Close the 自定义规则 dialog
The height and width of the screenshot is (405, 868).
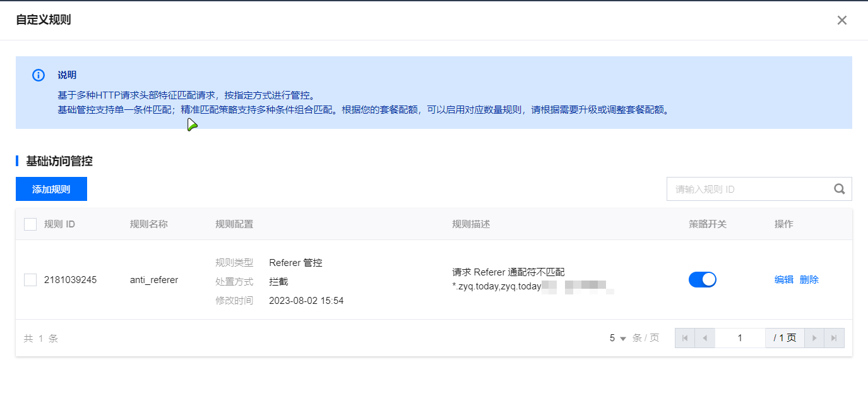pyautogui.click(x=841, y=20)
